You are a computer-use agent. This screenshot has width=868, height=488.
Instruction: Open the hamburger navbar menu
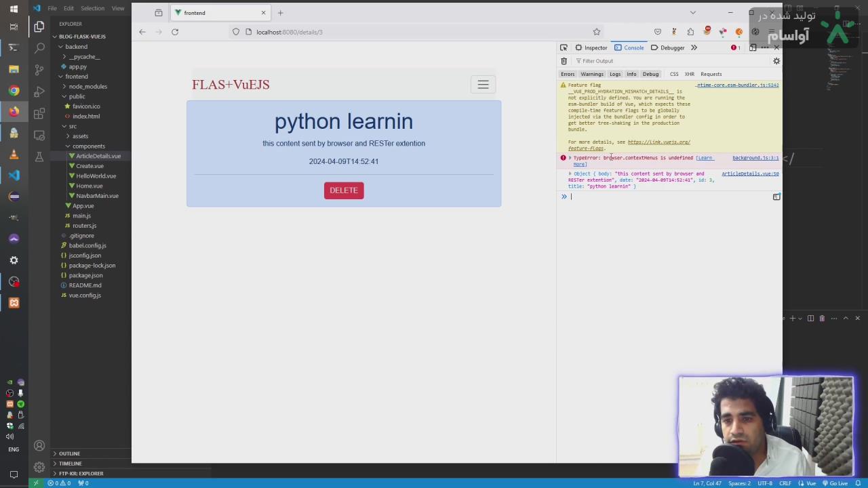[483, 85]
